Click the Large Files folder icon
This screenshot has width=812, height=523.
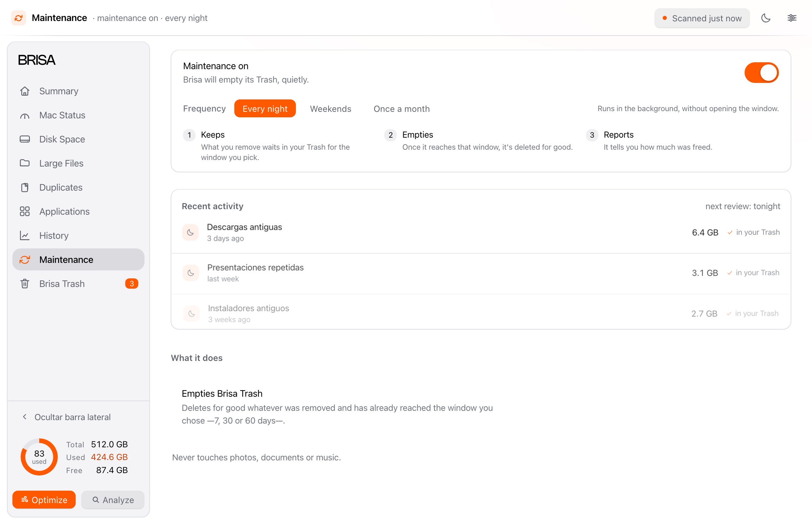[25, 163]
